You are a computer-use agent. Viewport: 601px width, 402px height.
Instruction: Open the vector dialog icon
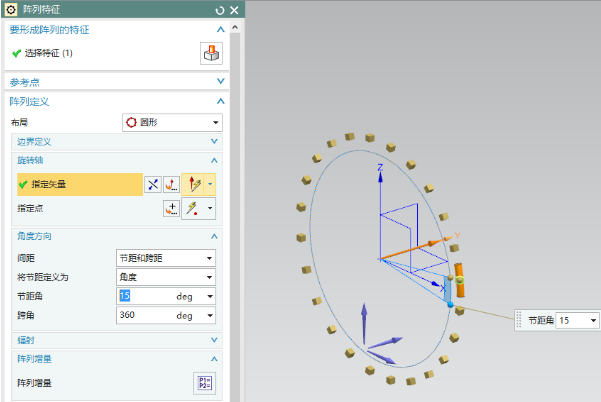(171, 185)
